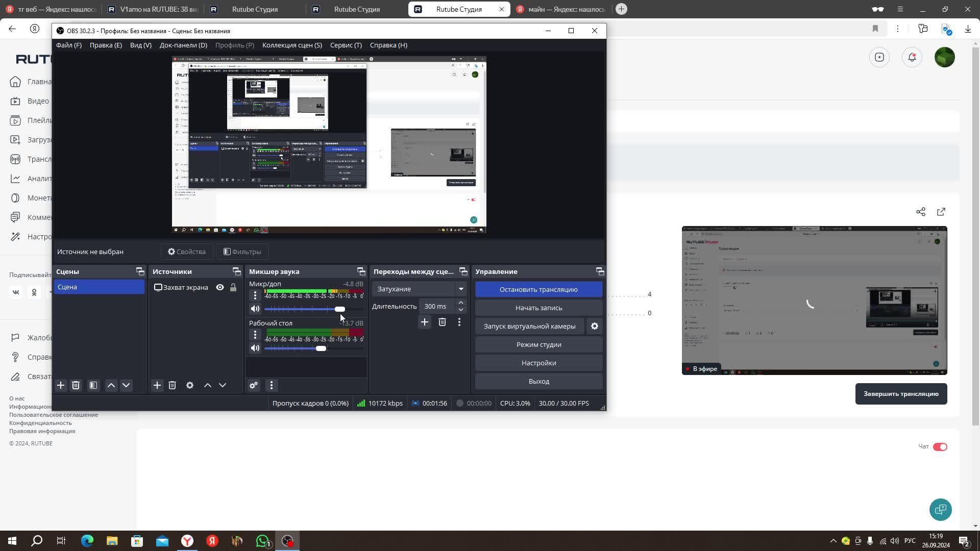Open Micr/доп audio options menu dots
980x551 pixels.
(255, 295)
